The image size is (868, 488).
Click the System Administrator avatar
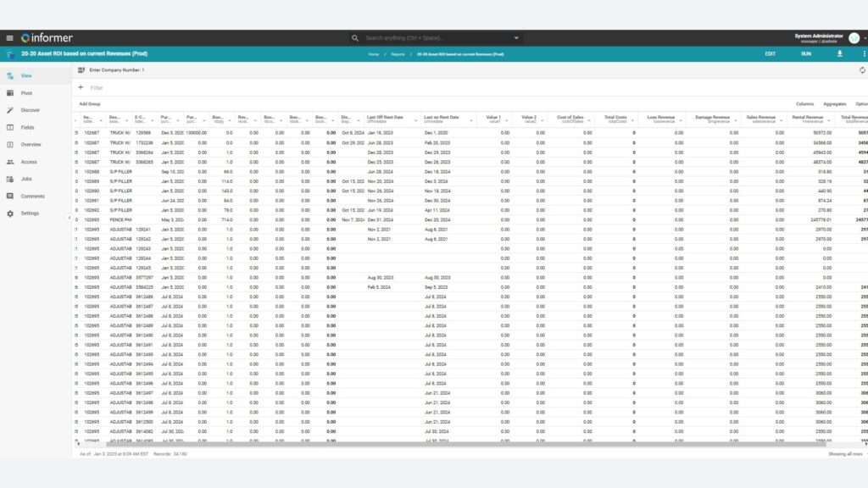point(854,38)
